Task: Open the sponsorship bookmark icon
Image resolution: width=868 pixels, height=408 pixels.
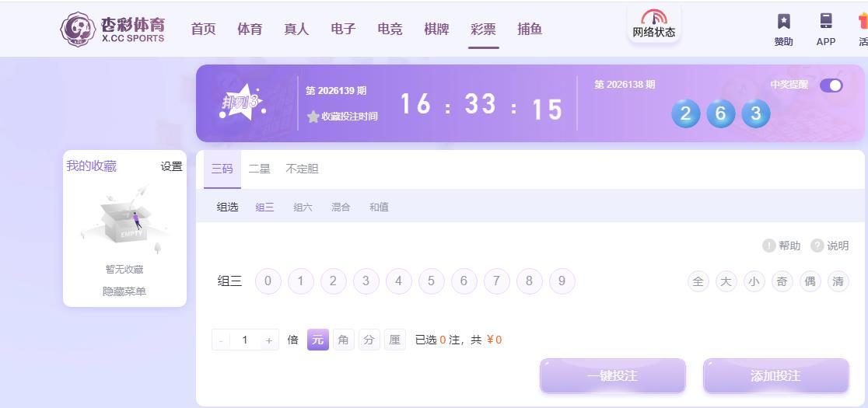Action: (x=783, y=22)
